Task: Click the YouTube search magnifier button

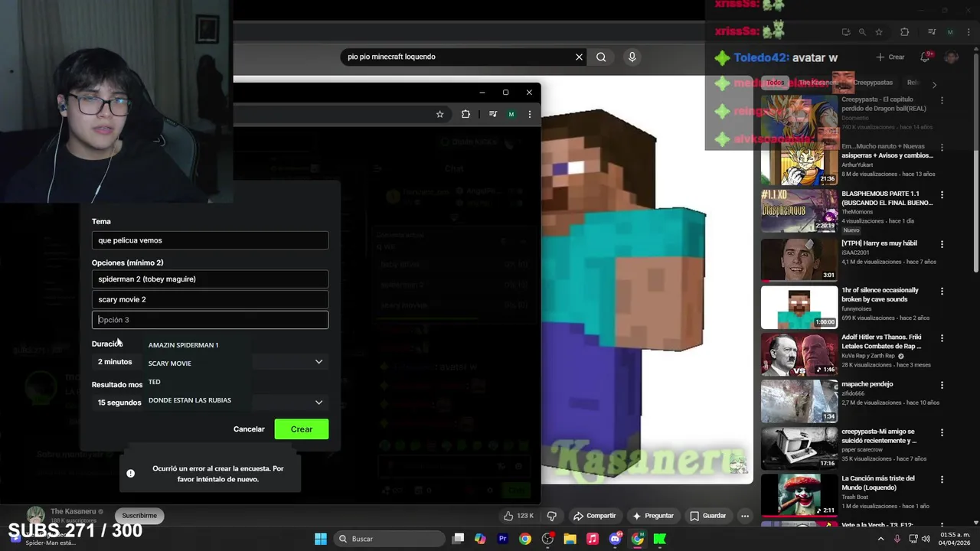Action: click(601, 57)
